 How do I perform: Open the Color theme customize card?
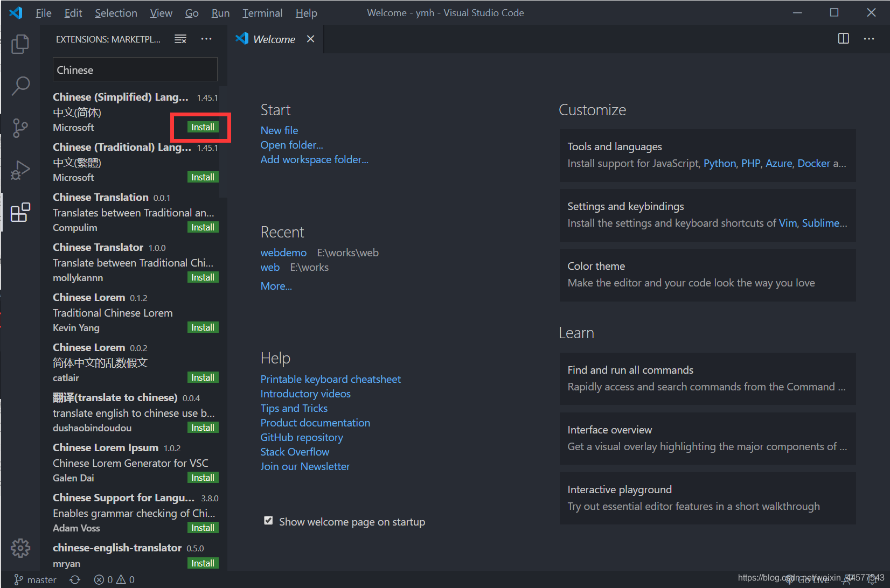(707, 275)
